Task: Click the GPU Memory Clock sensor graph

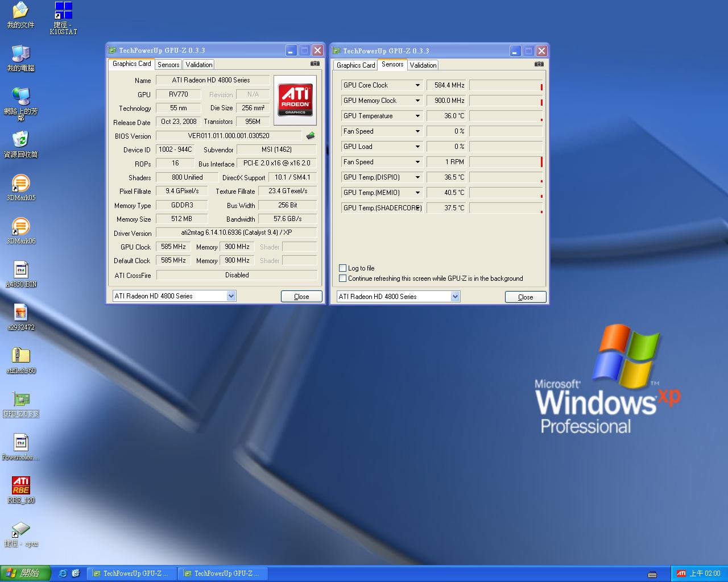Action: click(x=506, y=101)
